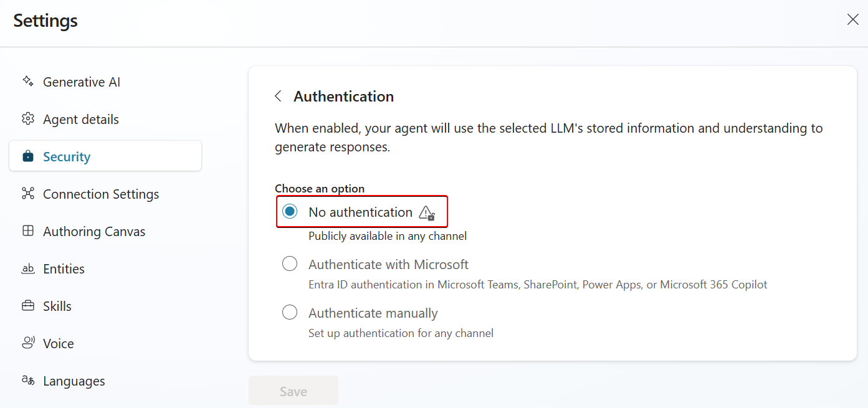Click the Generative AI sparkle icon

[27, 81]
